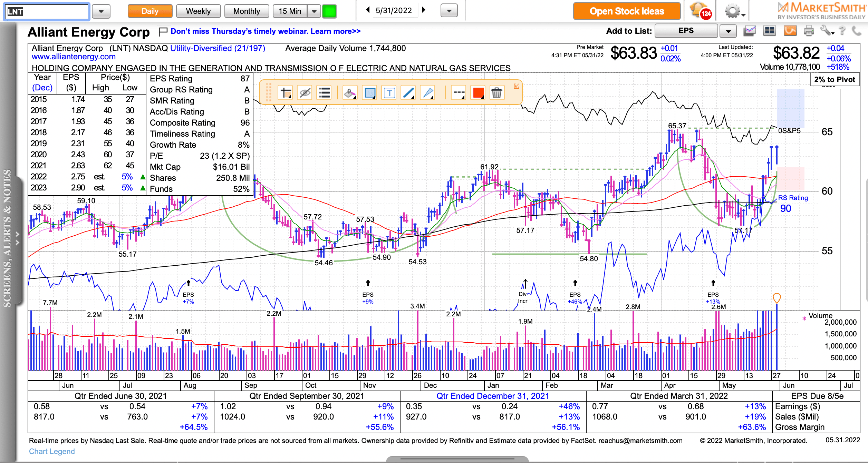The height and width of the screenshot is (463, 868).
Task: Expand the 15 Min interval dropdown
Action: click(314, 11)
